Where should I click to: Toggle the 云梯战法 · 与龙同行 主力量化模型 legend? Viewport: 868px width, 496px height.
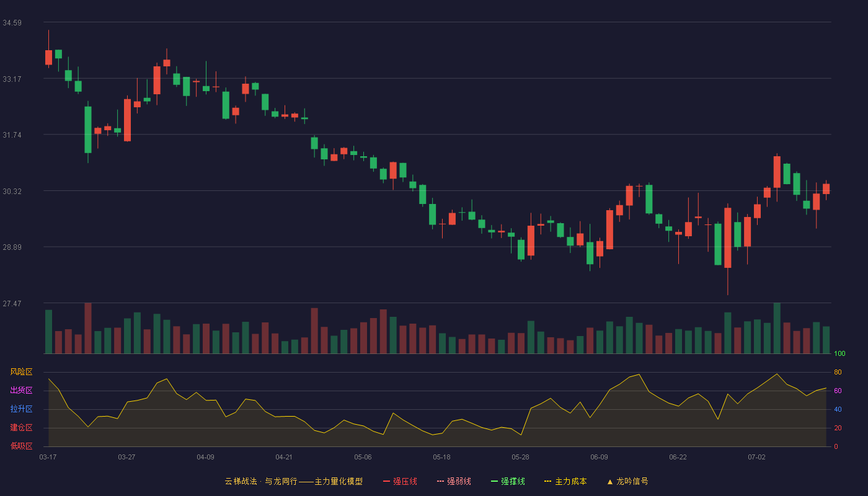[293, 481]
